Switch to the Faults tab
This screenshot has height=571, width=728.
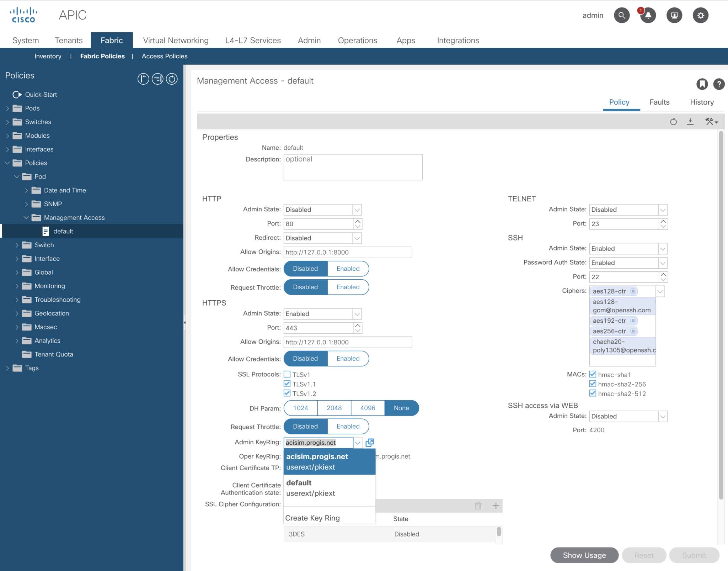point(659,102)
